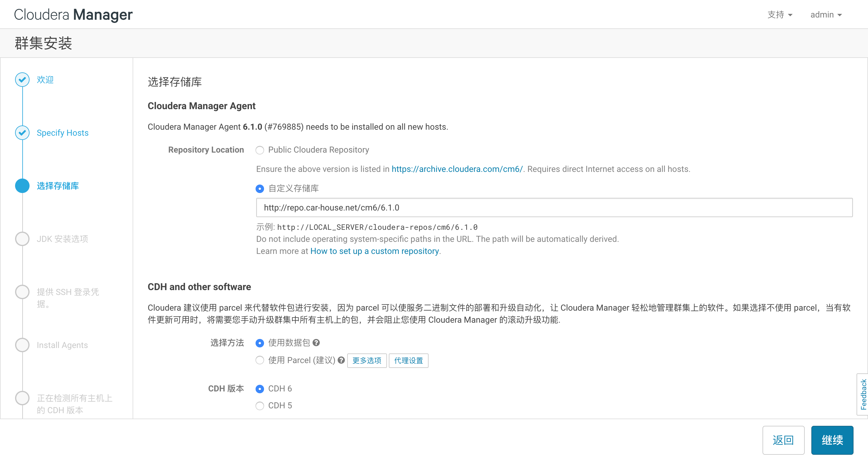Select Public Cloudera Repository radio button

(259, 150)
